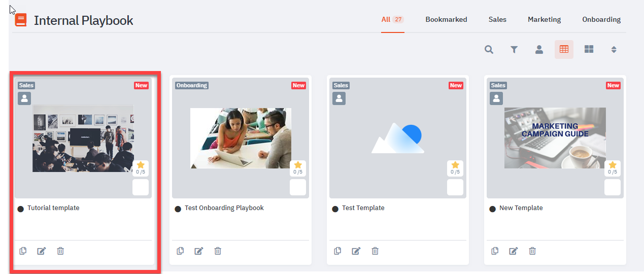Click the person icon on Test Template thumbnail

[x=339, y=98]
